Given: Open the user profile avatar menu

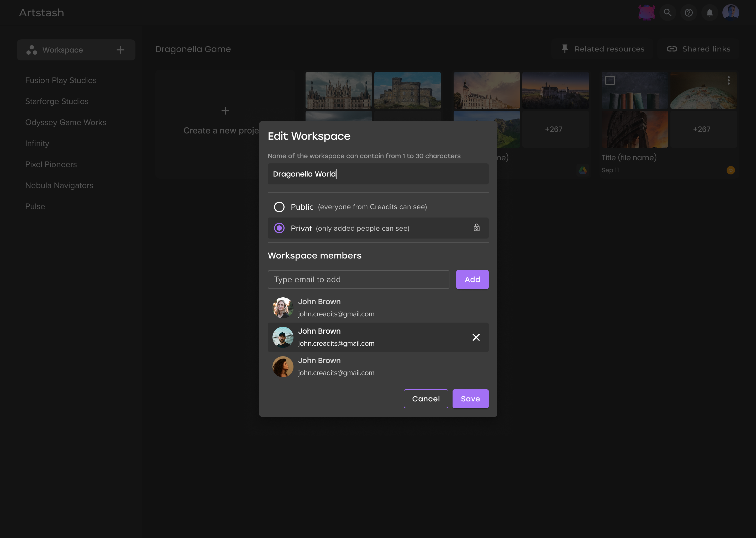Looking at the screenshot, I should pyautogui.click(x=731, y=13).
